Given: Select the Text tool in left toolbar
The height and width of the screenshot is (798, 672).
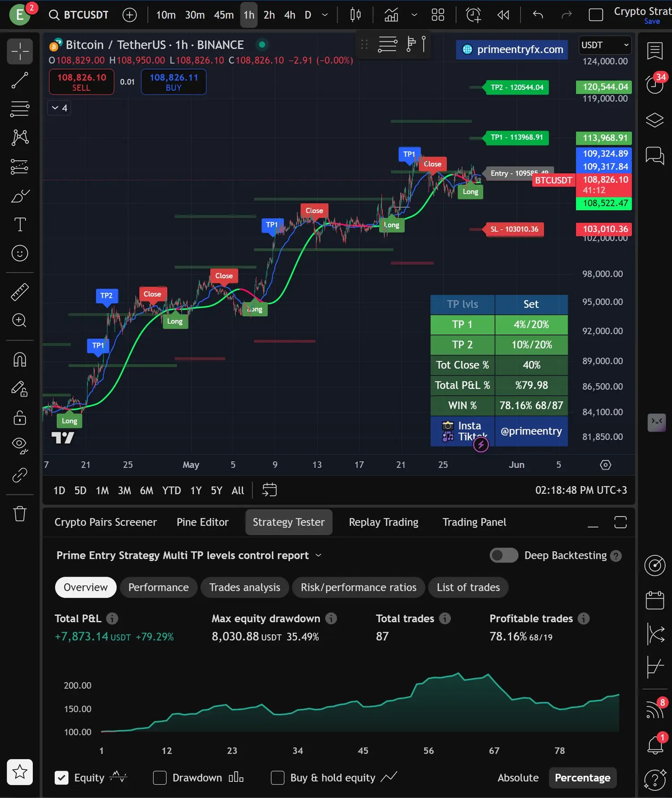Looking at the screenshot, I should point(20,224).
